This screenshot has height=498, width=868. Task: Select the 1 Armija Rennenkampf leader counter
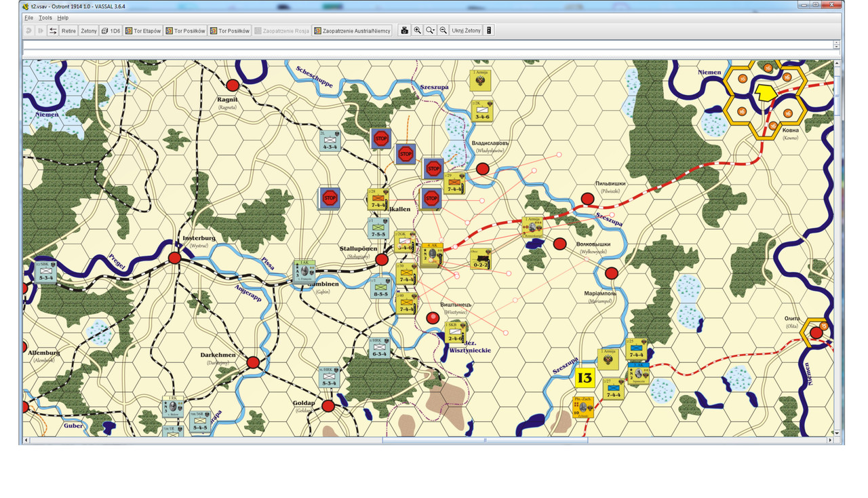pos(532,227)
